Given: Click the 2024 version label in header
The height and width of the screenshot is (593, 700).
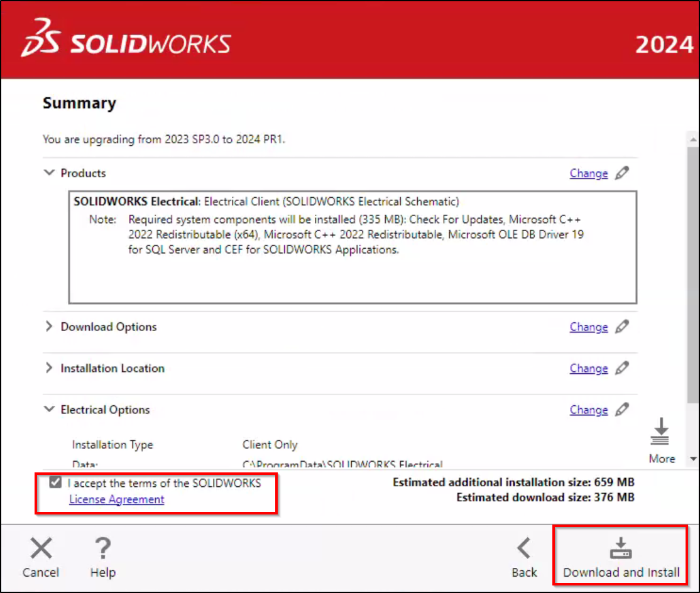Looking at the screenshot, I should [664, 45].
